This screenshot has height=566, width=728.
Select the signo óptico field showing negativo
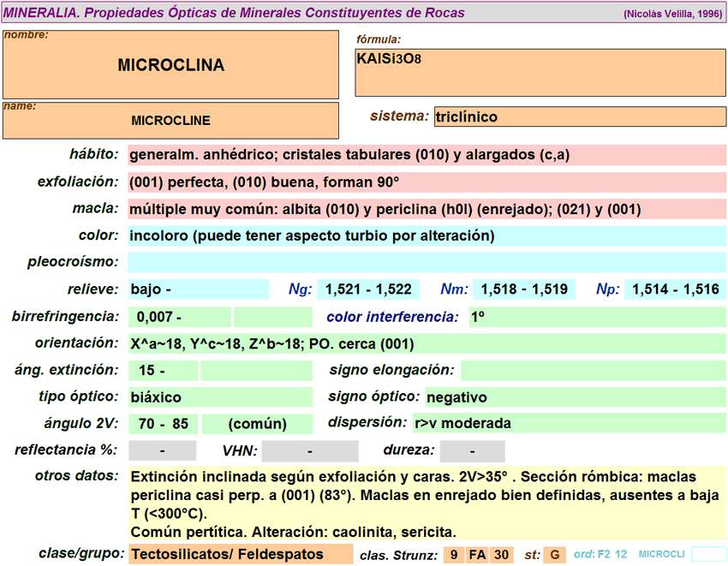574,397
